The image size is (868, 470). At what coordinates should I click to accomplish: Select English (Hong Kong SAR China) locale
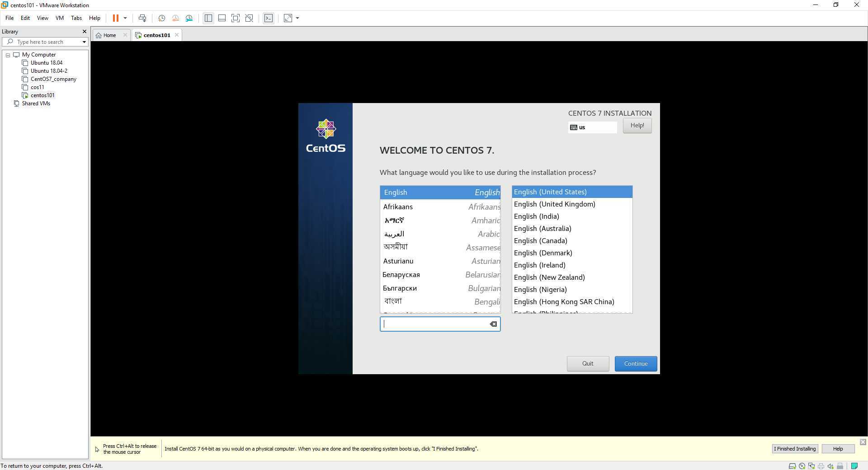[572, 302]
